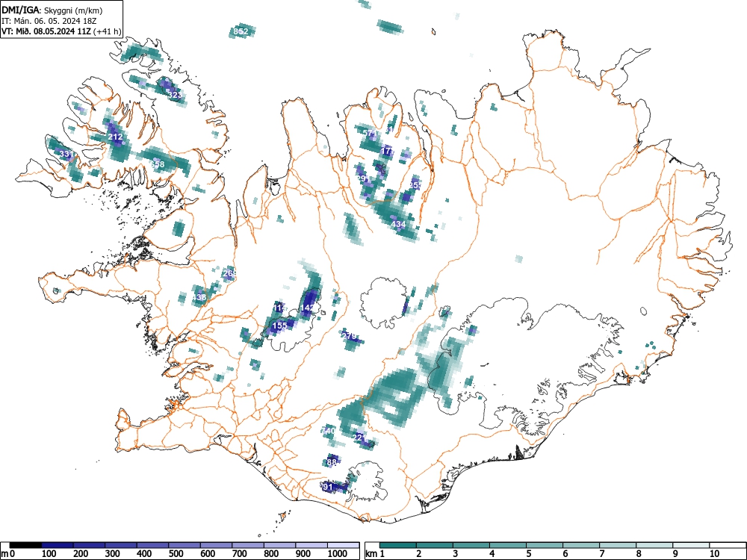Click the 300–400 m legend swatch
Viewport: 747px width, 560px height.
point(121,545)
